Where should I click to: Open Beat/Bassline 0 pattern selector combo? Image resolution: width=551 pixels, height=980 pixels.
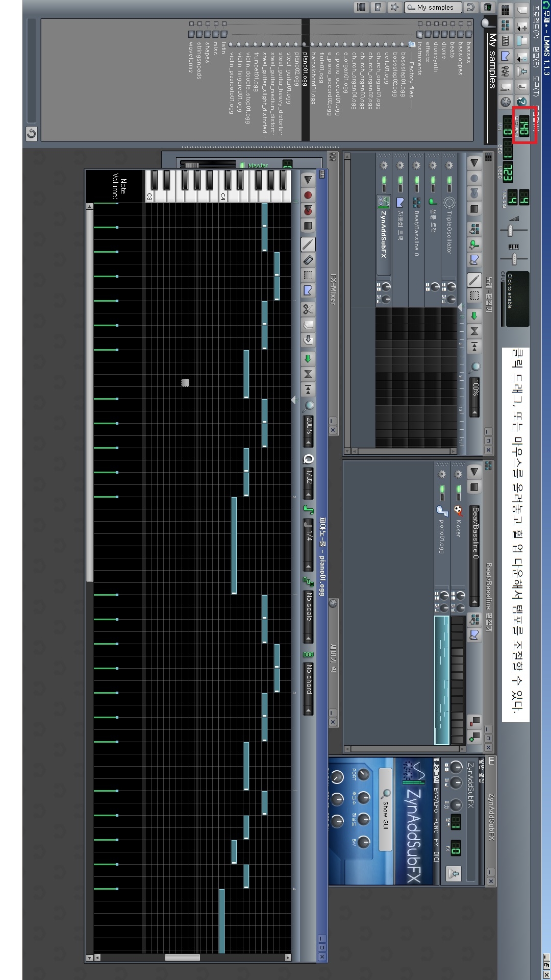474,556
